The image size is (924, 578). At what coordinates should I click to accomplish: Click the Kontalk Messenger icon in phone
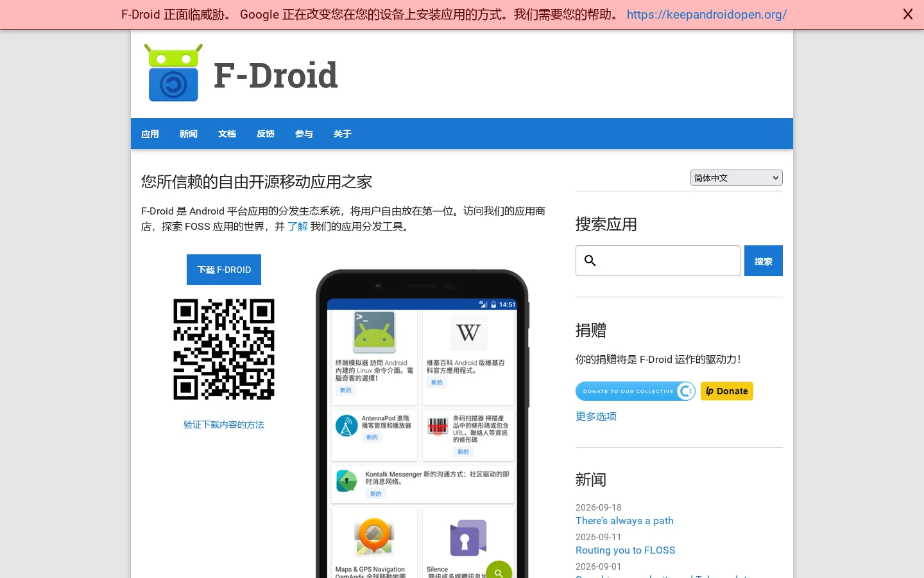point(346,481)
